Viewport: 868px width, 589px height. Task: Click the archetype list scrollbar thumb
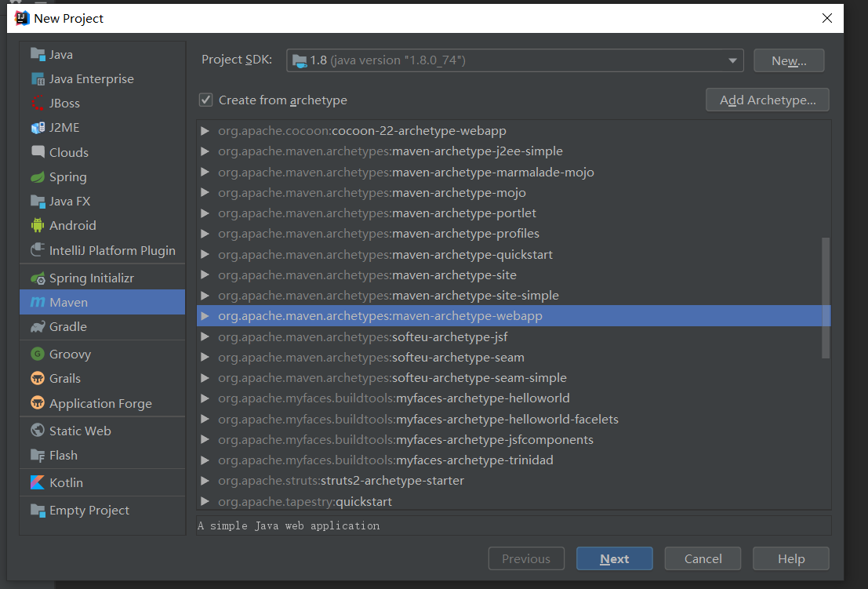[x=826, y=298]
